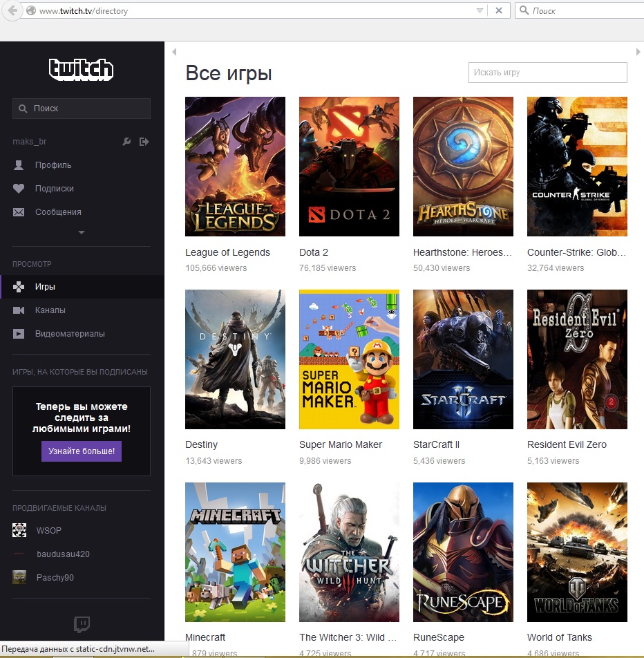Open the Counter-Strike box art
644x658 pixels.
pyautogui.click(x=577, y=167)
